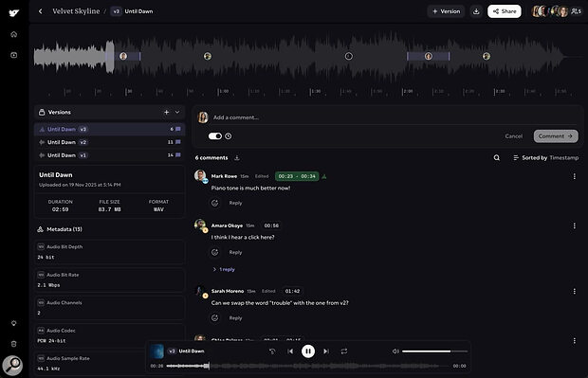Click the first comment marker on waveform
The height and width of the screenshot is (378, 588).
[x=123, y=56]
